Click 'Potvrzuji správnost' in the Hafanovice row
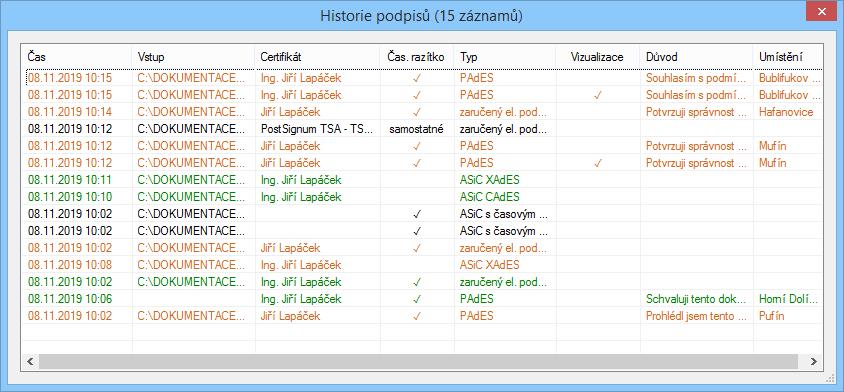This screenshot has width=844, height=392. (696, 112)
